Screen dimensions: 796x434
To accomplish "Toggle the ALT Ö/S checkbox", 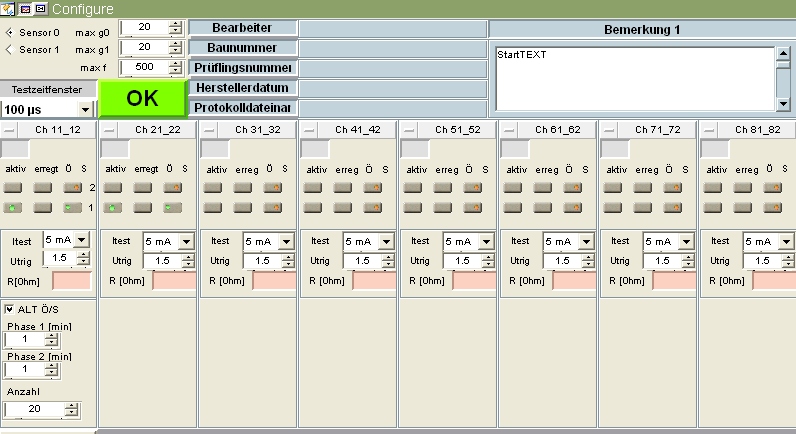I will 11,308.
